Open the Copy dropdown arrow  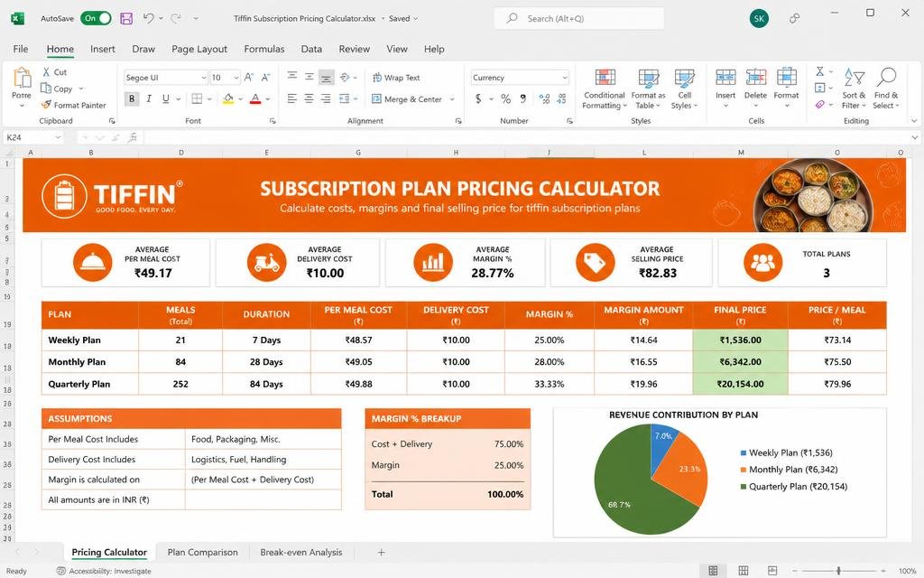coord(80,89)
